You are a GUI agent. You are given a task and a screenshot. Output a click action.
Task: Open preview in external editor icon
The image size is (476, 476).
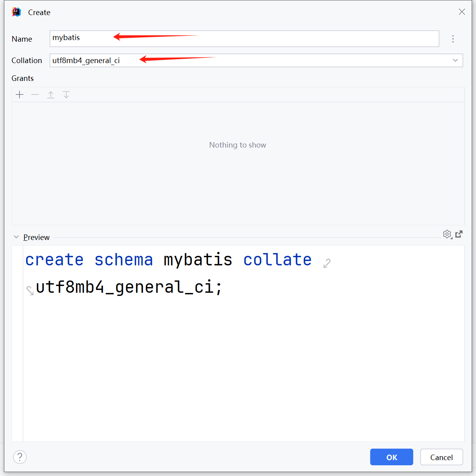[x=459, y=234]
